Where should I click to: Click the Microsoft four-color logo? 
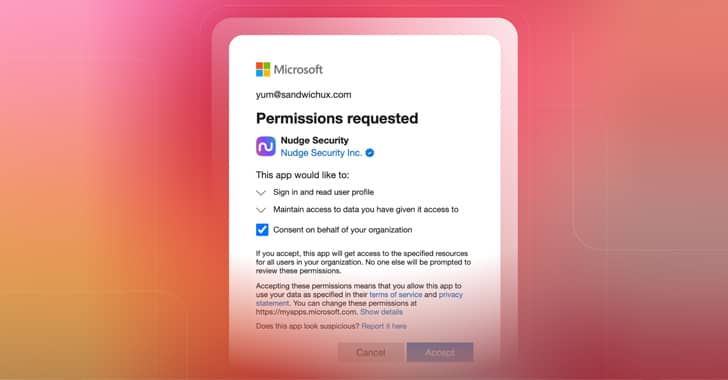coord(263,69)
